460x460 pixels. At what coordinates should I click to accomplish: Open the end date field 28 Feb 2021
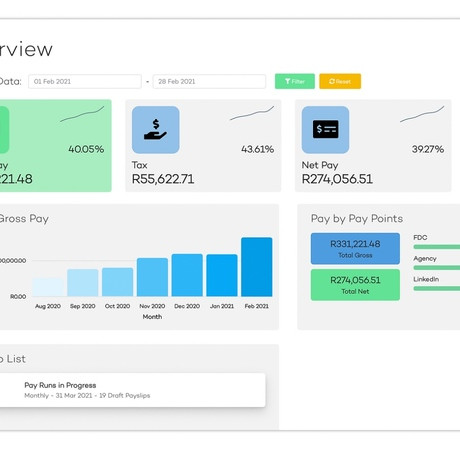click(209, 81)
